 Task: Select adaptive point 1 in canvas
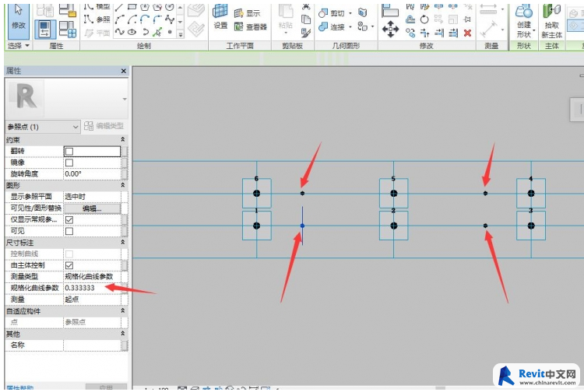[257, 226]
